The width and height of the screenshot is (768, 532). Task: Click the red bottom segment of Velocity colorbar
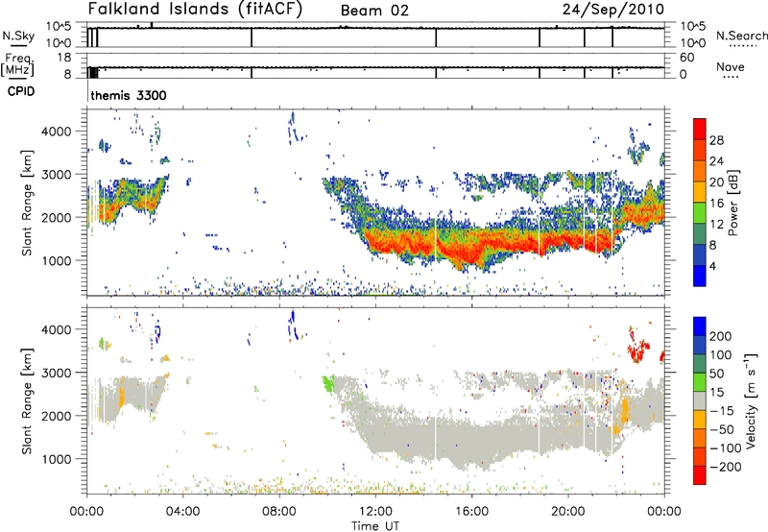point(700,475)
